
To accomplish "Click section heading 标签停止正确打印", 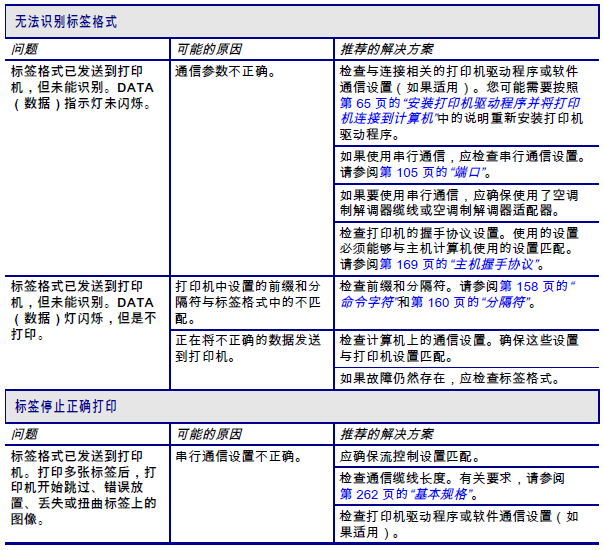I will click(x=66, y=406).
